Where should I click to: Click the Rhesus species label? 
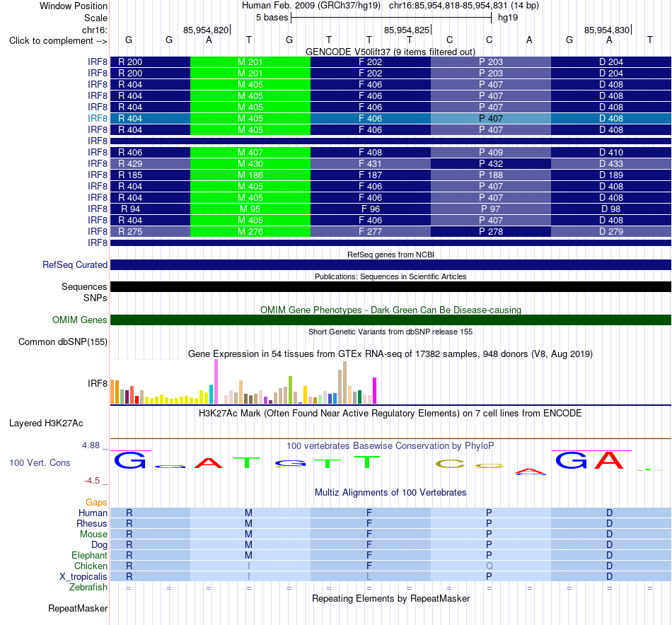pos(92,523)
